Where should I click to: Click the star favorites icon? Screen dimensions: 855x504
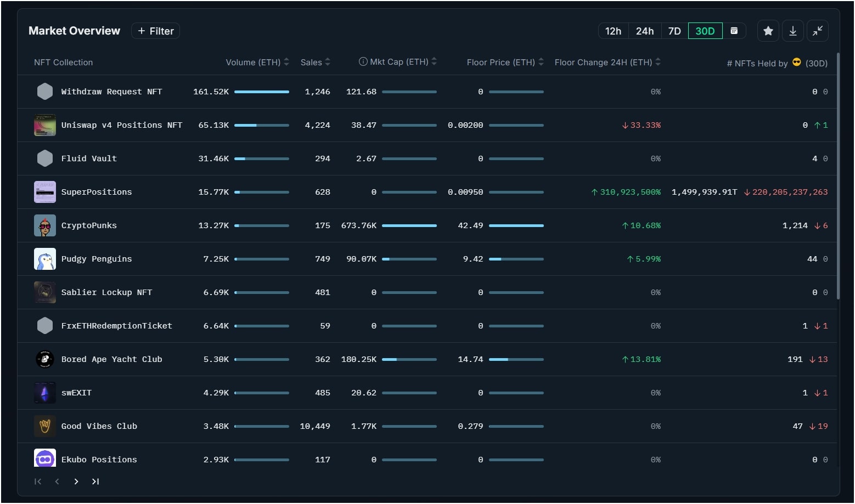pyautogui.click(x=768, y=31)
